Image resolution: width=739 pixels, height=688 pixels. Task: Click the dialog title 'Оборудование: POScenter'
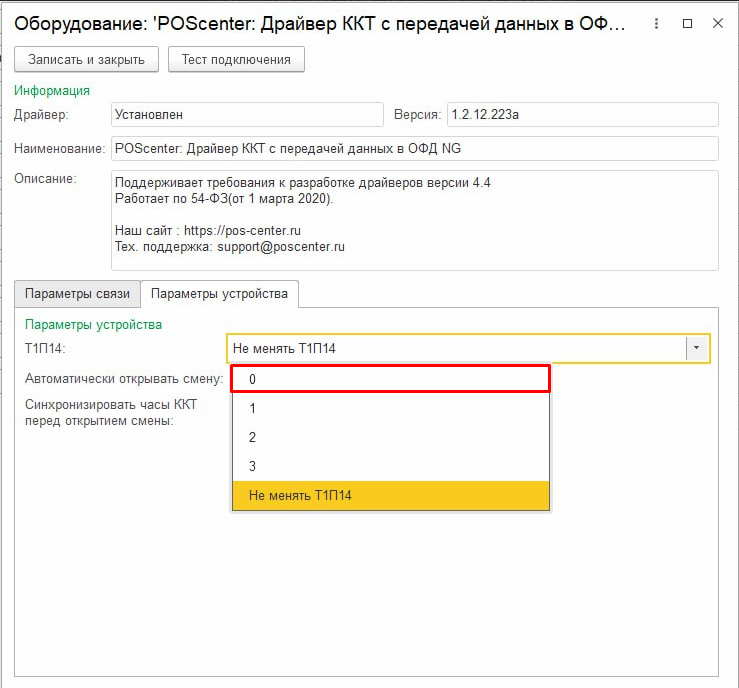(320, 24)
